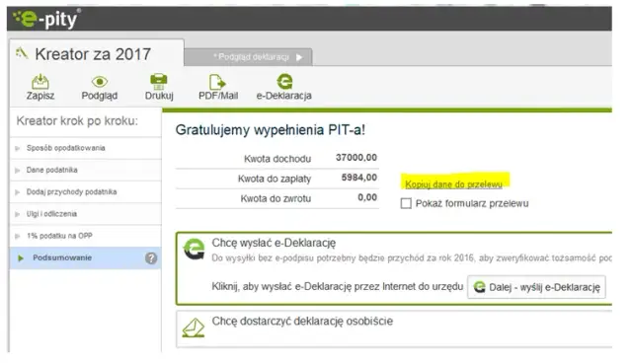Tick Pokaż formularz przelewu checkbox
The height and width of the screenshot is (364, 632).
[x=406, y=203]
